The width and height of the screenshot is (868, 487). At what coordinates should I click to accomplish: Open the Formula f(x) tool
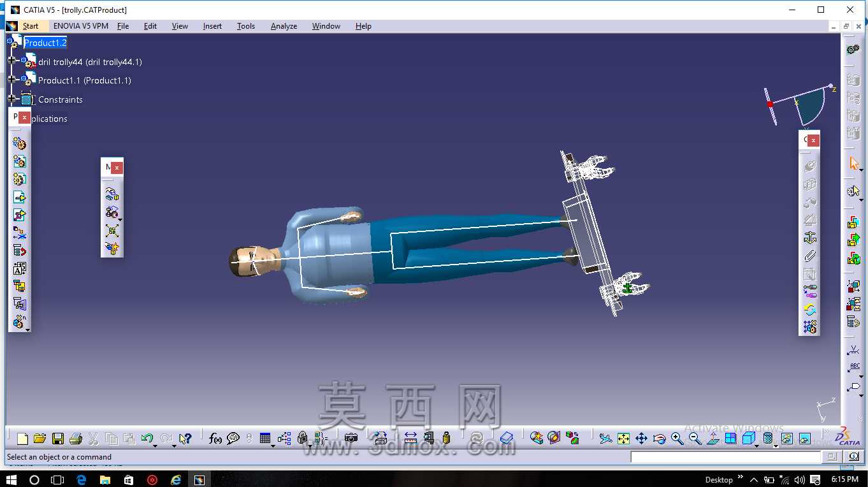(215, 439)
